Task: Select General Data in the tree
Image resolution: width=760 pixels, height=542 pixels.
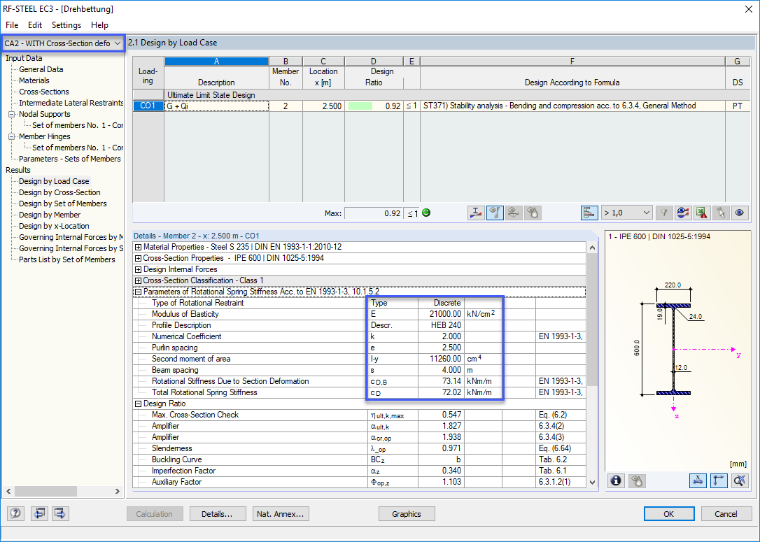Action: tap(41, 69)
